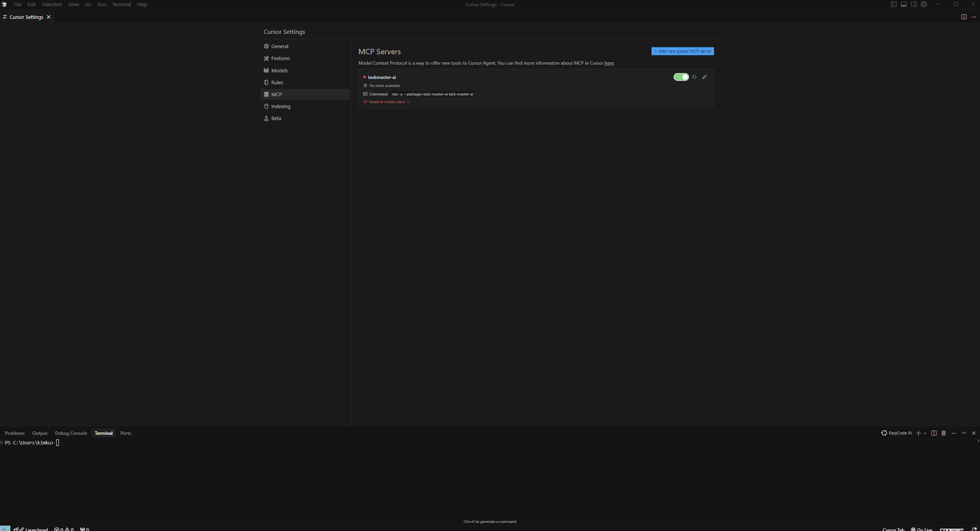The height and width of the screenshot is (531, 980).
Task: Split the editor to the right
Action: (x=964, y=17)
